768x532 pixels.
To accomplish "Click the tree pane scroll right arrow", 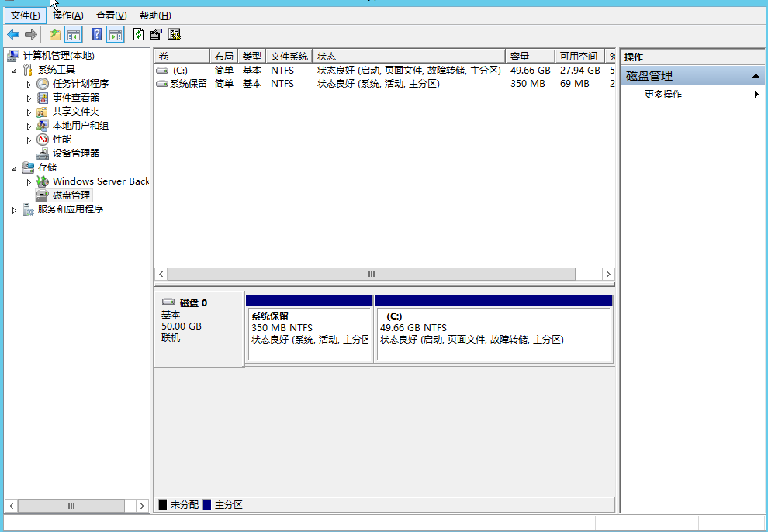I will point(142,506).
